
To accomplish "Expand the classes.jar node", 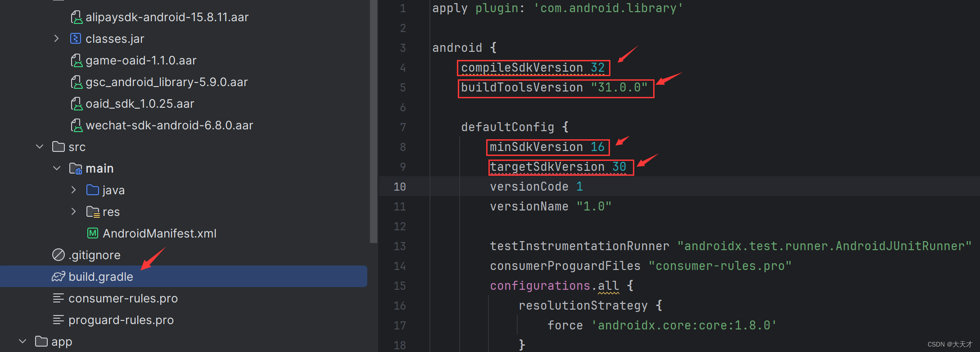I will 56,39.
